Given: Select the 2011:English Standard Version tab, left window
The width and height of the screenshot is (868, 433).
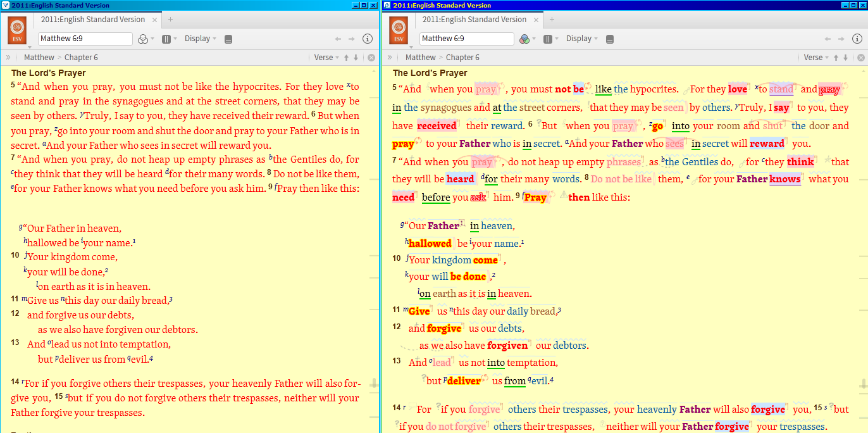Looking at the screenshot, I should click(93, 20).
